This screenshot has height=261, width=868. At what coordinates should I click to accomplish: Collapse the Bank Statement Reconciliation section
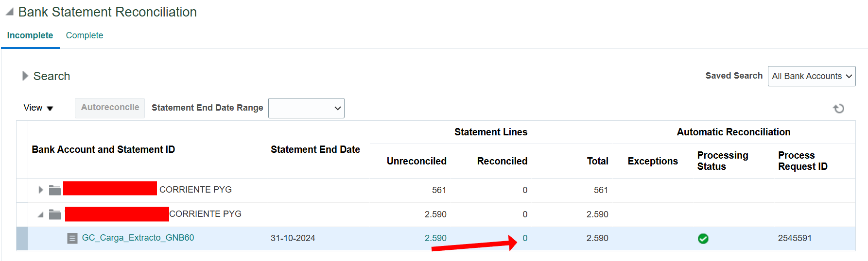[10, 12]
